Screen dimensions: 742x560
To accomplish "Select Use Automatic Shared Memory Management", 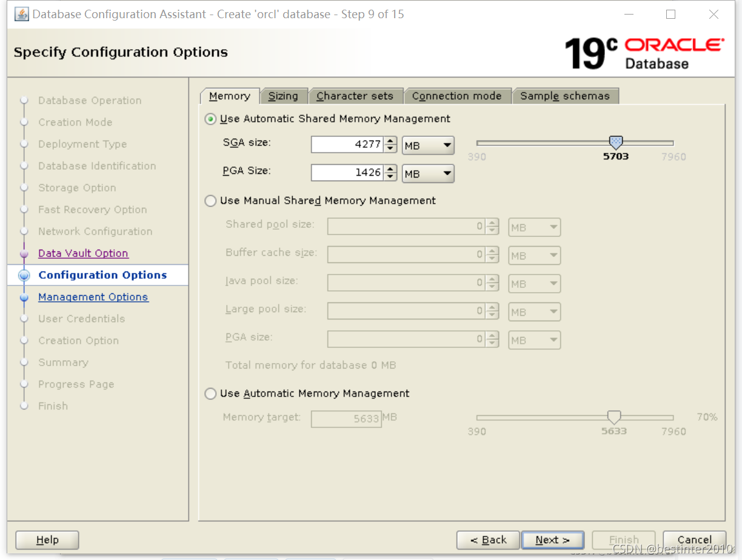I will tap(210, 119).
